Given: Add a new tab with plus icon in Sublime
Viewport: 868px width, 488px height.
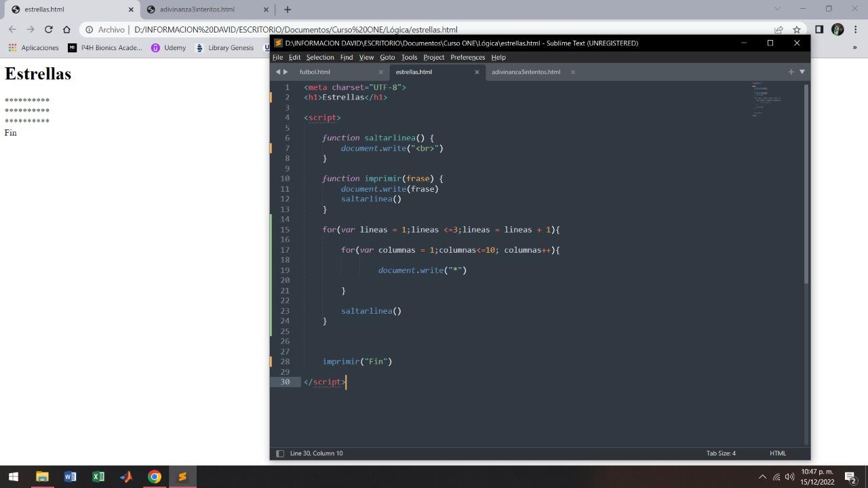Looking at the screenshot, I should tap(791, 72).
